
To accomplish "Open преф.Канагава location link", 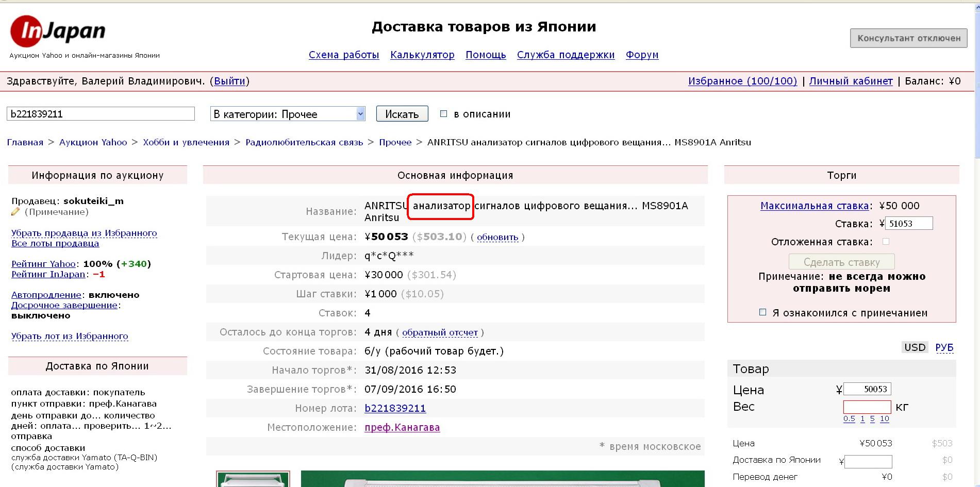I will click(402, 427).
